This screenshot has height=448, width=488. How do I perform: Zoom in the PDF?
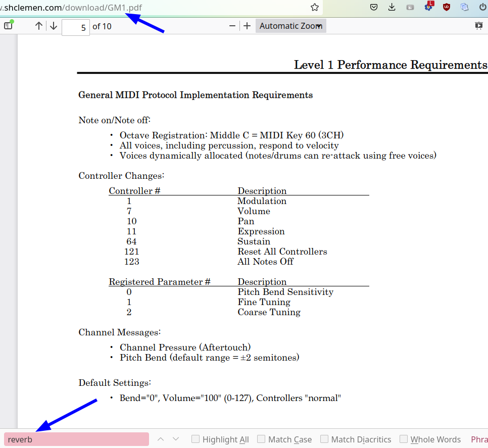tap(247, 26)
